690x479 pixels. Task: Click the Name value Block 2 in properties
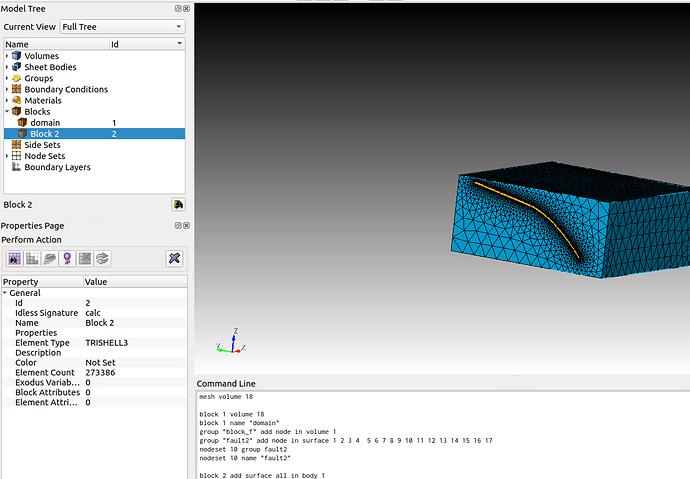[x=99, y=323]
